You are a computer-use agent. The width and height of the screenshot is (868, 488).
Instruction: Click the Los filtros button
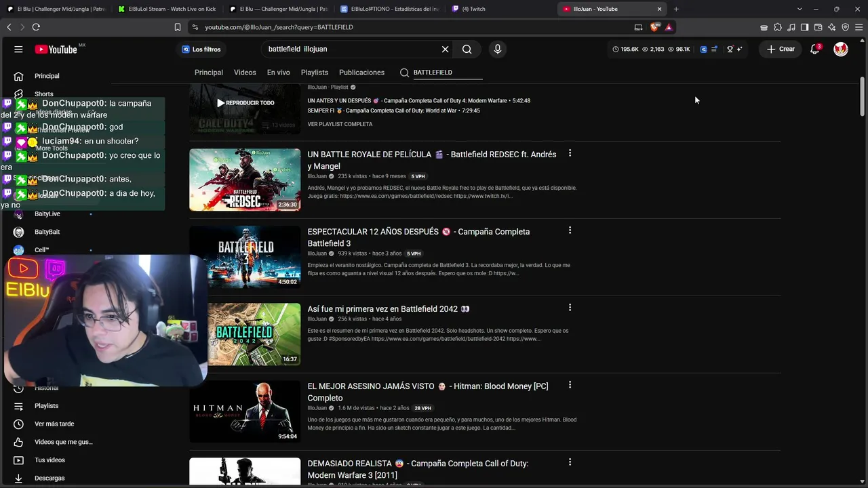pyautogui.click(x=201, y=49)
